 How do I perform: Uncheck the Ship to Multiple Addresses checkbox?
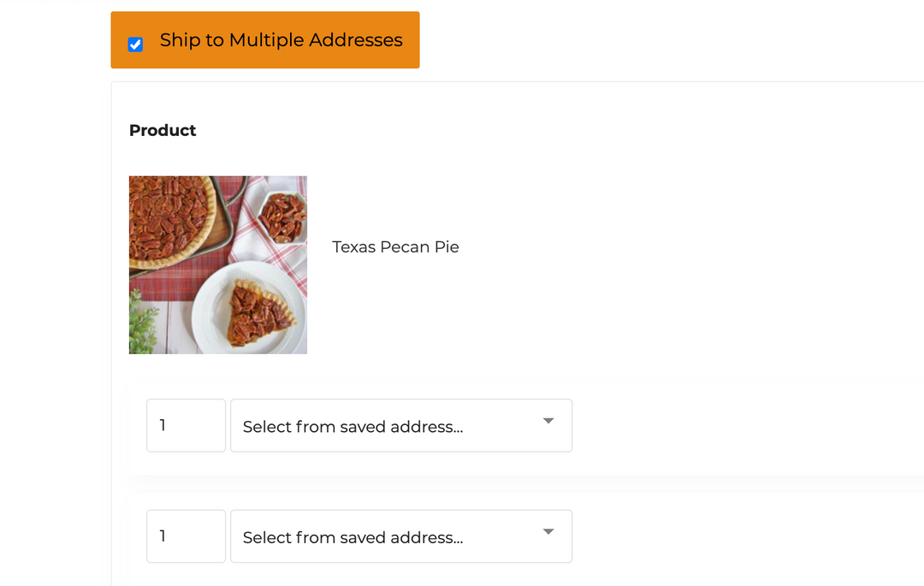coord(135,44)
